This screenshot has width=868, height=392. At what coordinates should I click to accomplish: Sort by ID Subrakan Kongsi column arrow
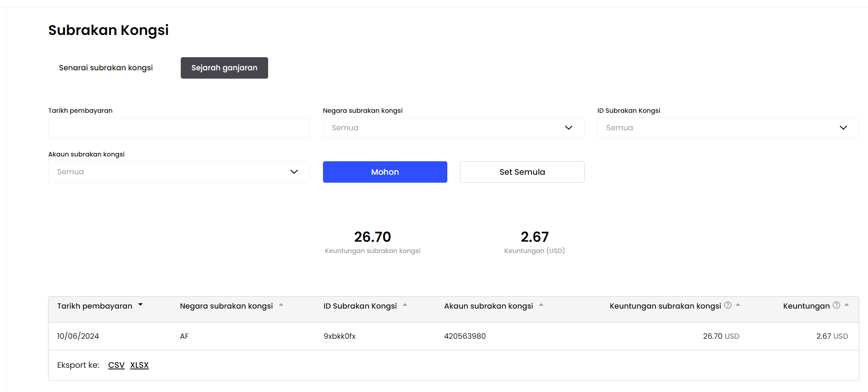pyautogui.click(x=405, y=305)
